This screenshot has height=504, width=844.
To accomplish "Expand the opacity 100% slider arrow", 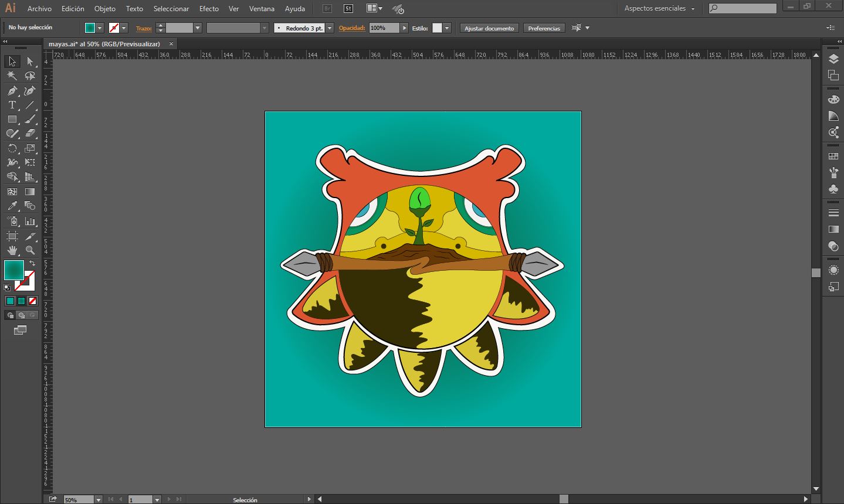I will tap(404, 28).
